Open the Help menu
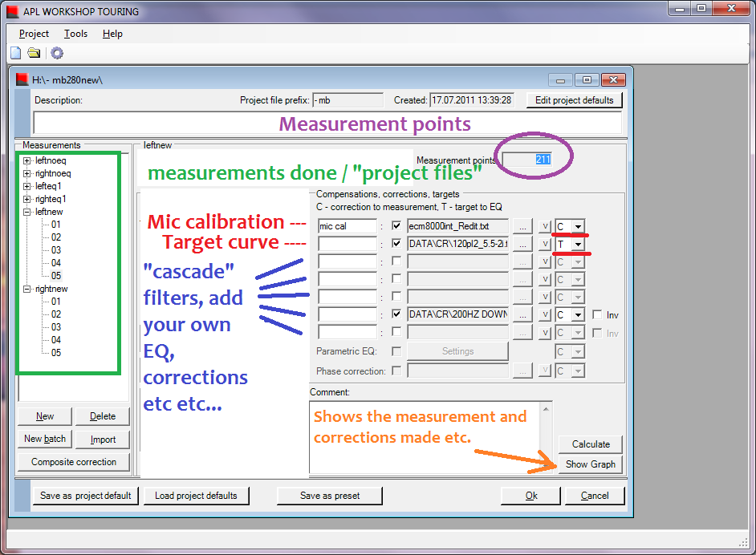Viewport: 756px width, 555px height. point(112,34)
